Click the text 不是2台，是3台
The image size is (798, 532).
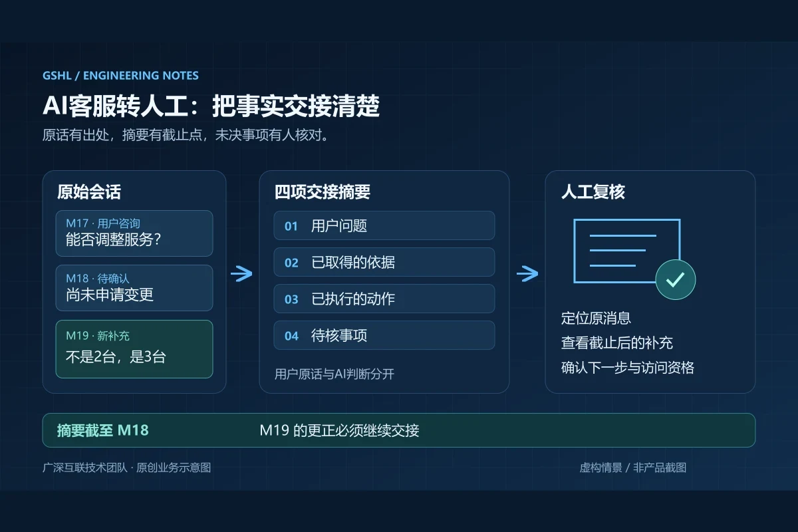coord(116,356)
